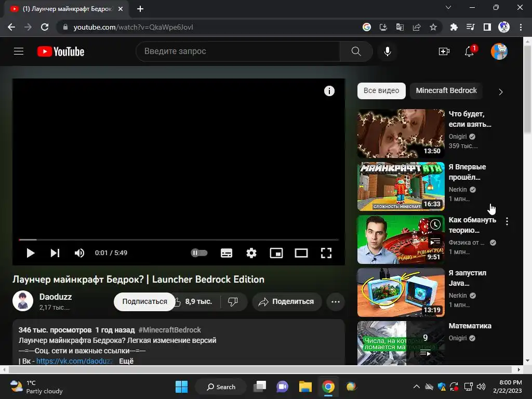Open File Explorer from taskbar

point(305,387)
